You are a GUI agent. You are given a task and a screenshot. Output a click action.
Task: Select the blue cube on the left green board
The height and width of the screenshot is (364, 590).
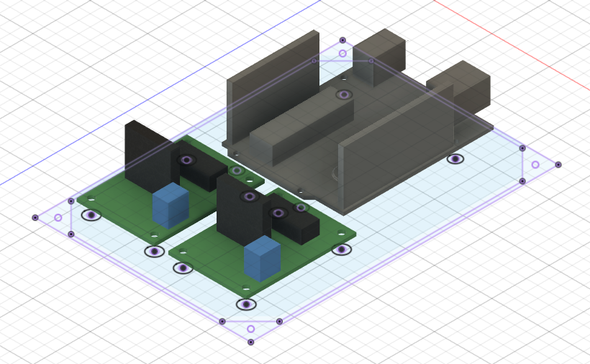[171, 206]
